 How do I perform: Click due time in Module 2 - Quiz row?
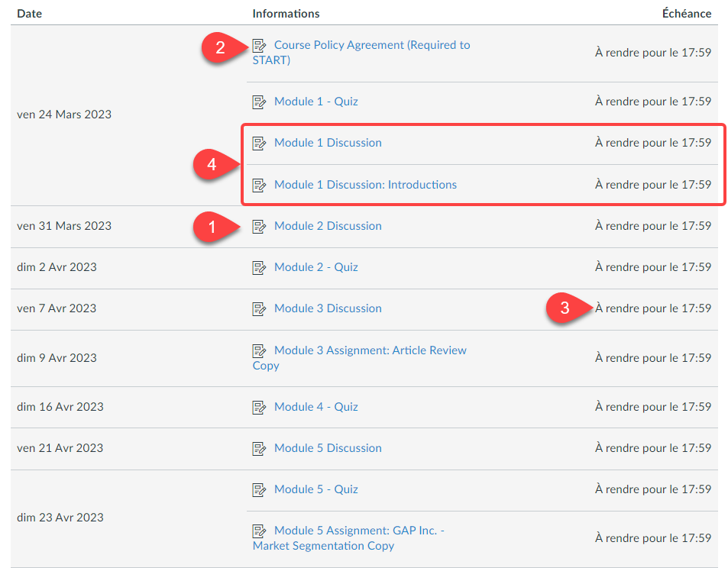click(653, 267)
